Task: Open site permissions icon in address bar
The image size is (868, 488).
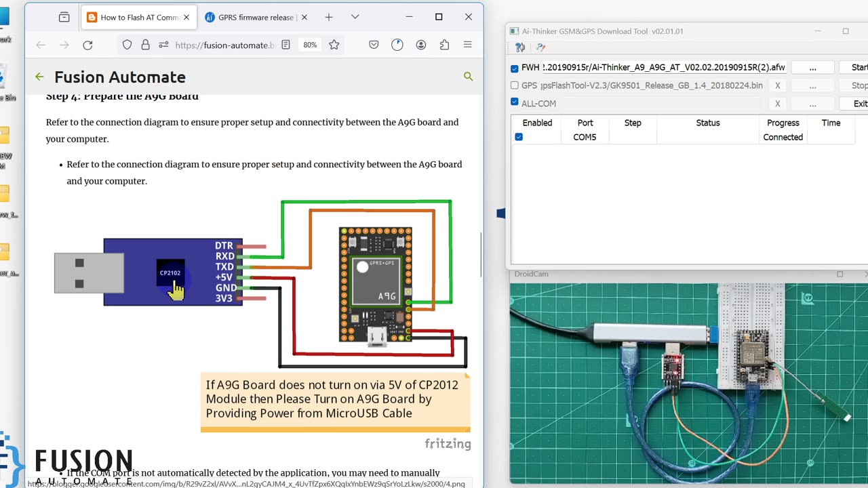Action: click(163, 45)
